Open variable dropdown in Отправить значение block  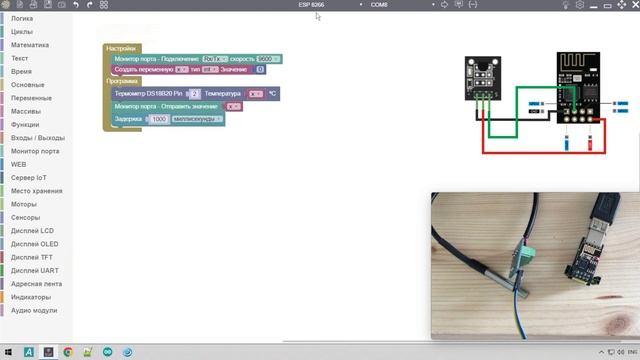(x=234, y=107)
